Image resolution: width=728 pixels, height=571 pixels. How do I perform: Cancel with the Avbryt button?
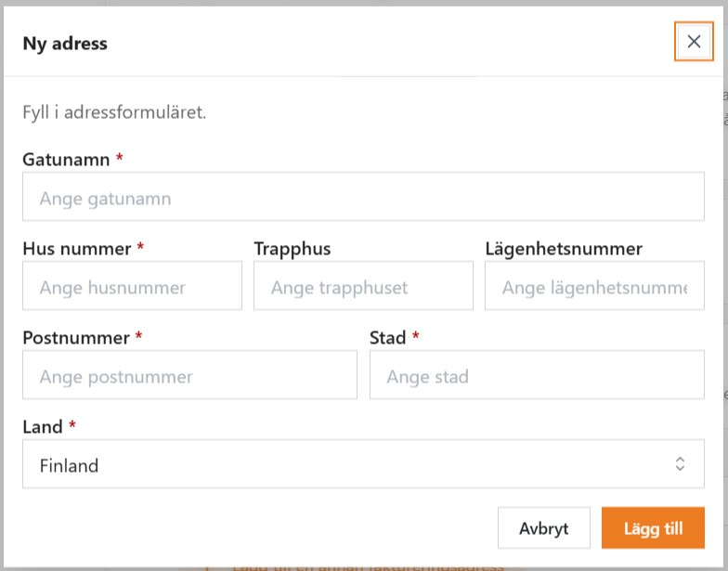544,527
